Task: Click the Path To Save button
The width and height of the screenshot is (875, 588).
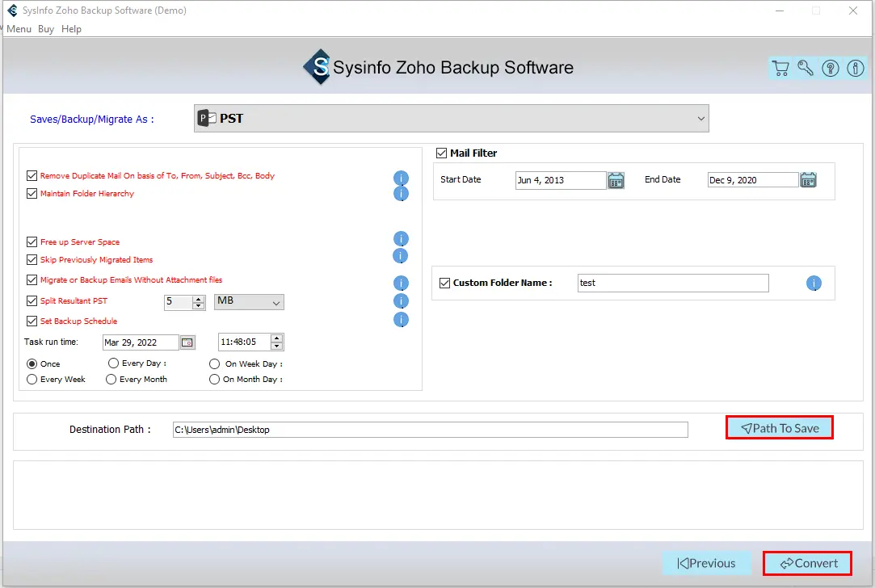Action: (x=779, y=428)
